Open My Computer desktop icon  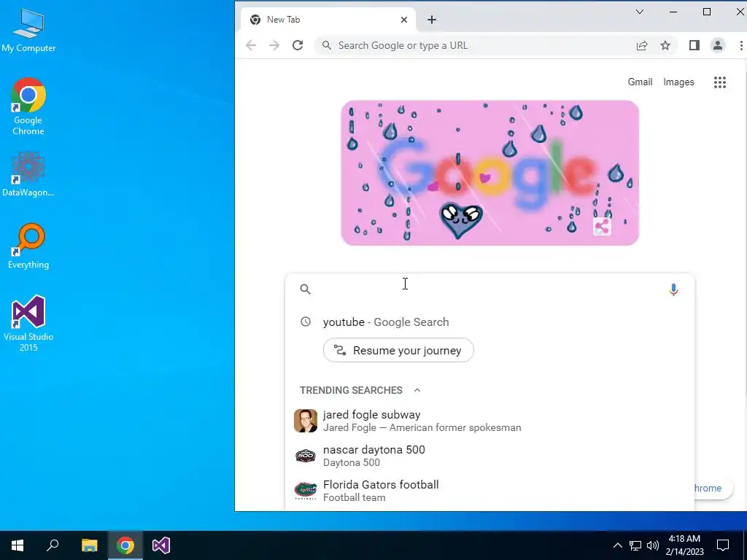coord(28,31)
